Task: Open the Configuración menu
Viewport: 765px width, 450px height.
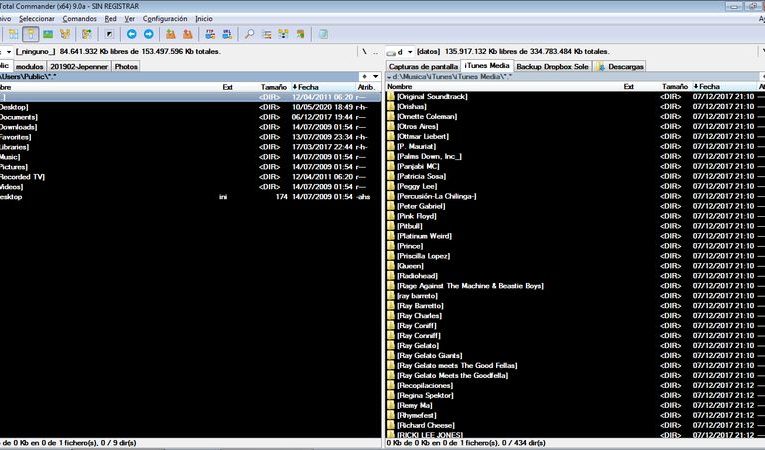Action: point(165,19)
